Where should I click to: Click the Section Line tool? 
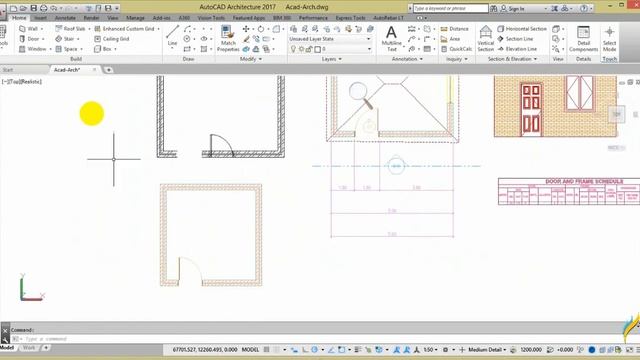[x=515, y=39]
